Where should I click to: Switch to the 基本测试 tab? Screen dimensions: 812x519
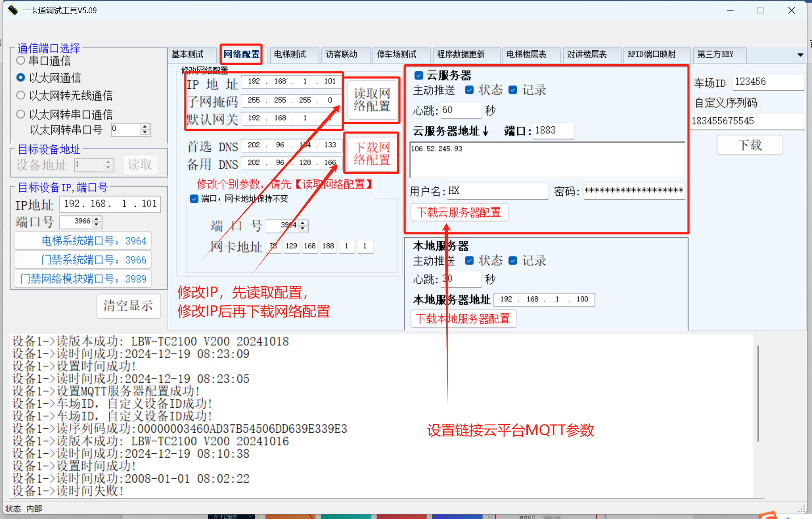(x=188, y=55)
